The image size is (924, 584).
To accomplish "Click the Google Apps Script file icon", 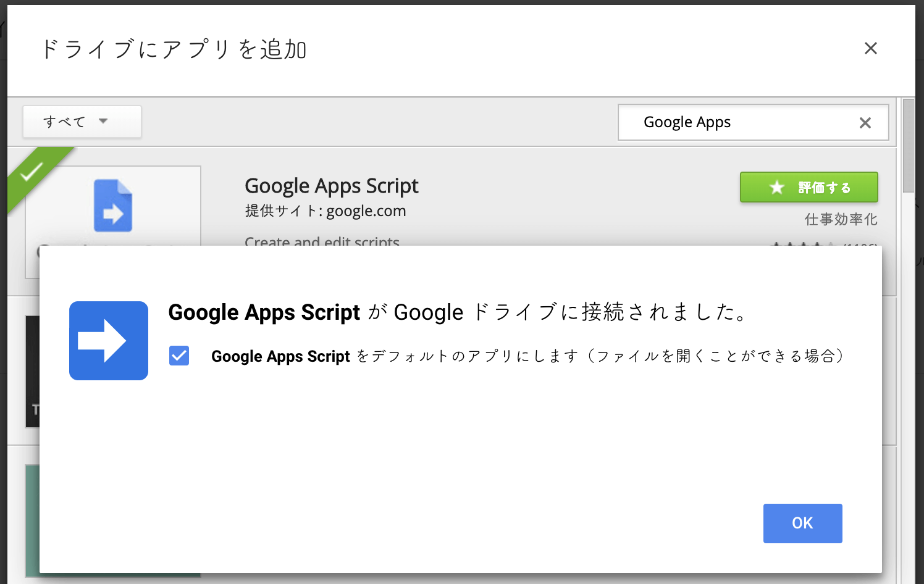I will point(113,206).
